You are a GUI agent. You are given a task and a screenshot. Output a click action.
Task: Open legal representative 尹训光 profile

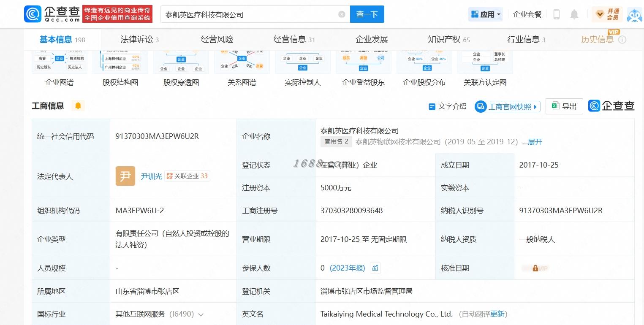152,176
